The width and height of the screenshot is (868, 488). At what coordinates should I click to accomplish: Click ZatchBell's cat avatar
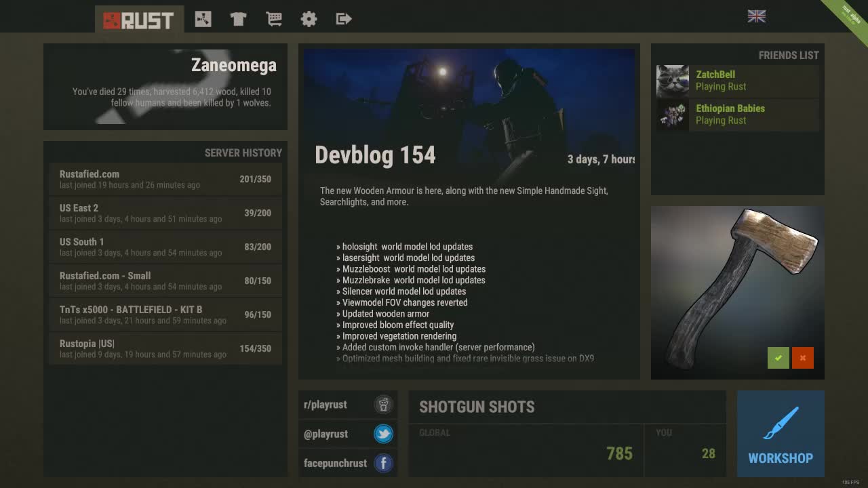(673, 81)
